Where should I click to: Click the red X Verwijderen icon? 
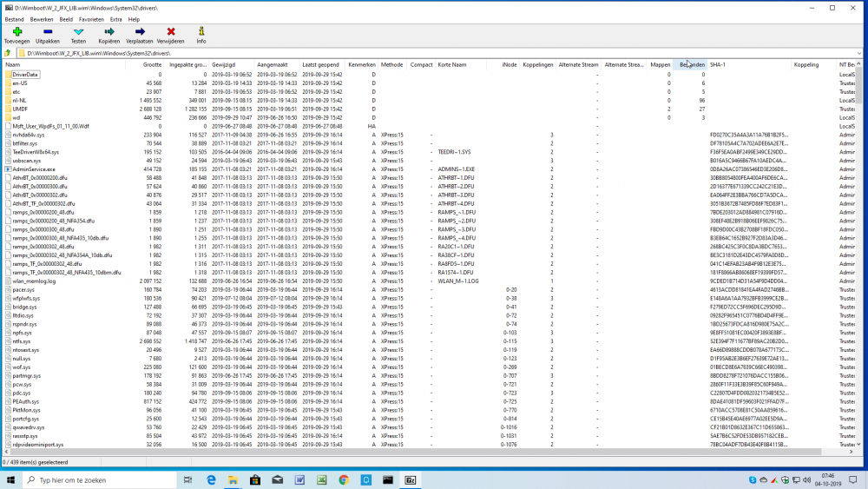171,32
